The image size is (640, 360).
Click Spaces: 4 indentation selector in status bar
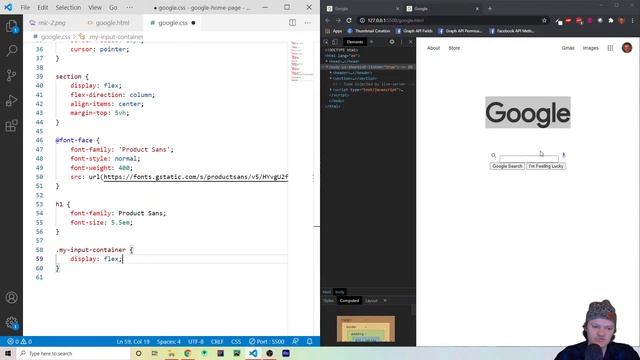pyautogui.click(x=169, y=341)
